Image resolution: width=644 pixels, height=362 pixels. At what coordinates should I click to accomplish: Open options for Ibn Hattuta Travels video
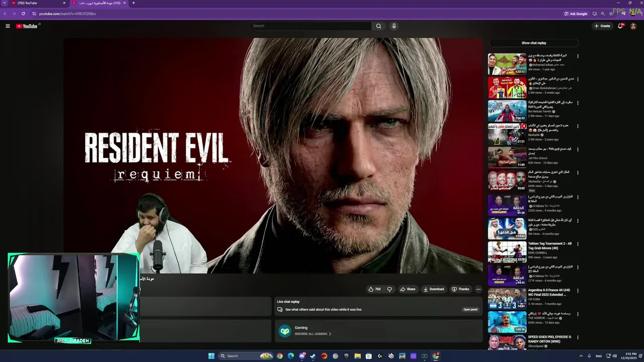click(x=578, y=103)
